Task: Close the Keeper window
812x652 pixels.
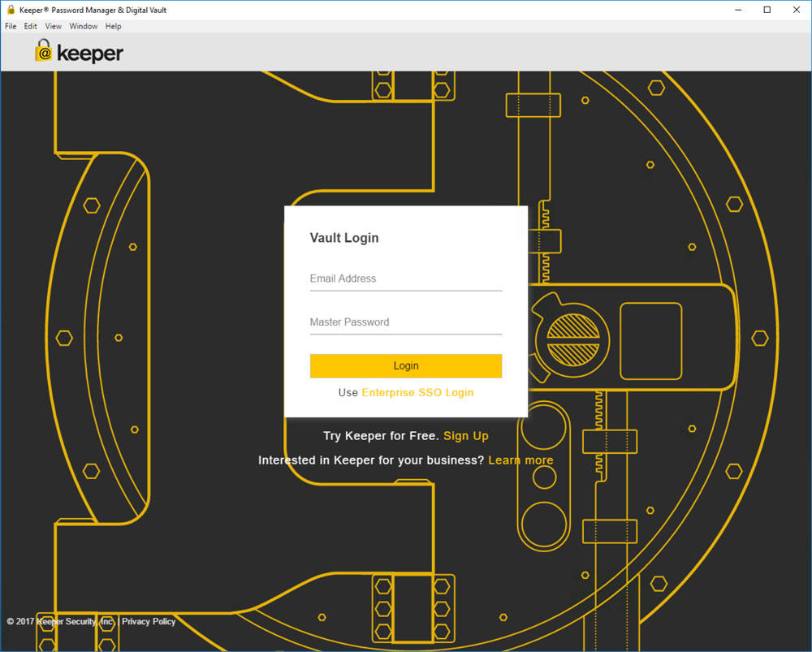Action: (797, 10)
